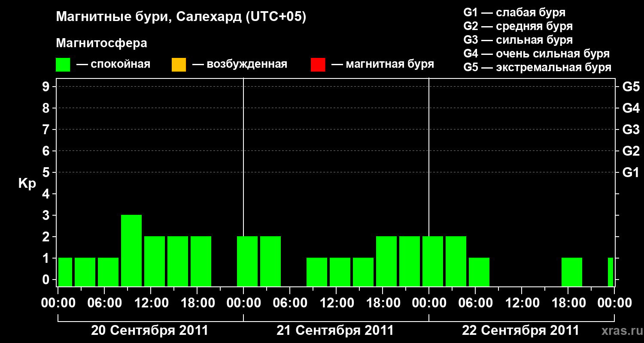Select the Kp 1 bar near 09:00 on 21 September
The image size is (644, 343).
[x=317, y=272]
